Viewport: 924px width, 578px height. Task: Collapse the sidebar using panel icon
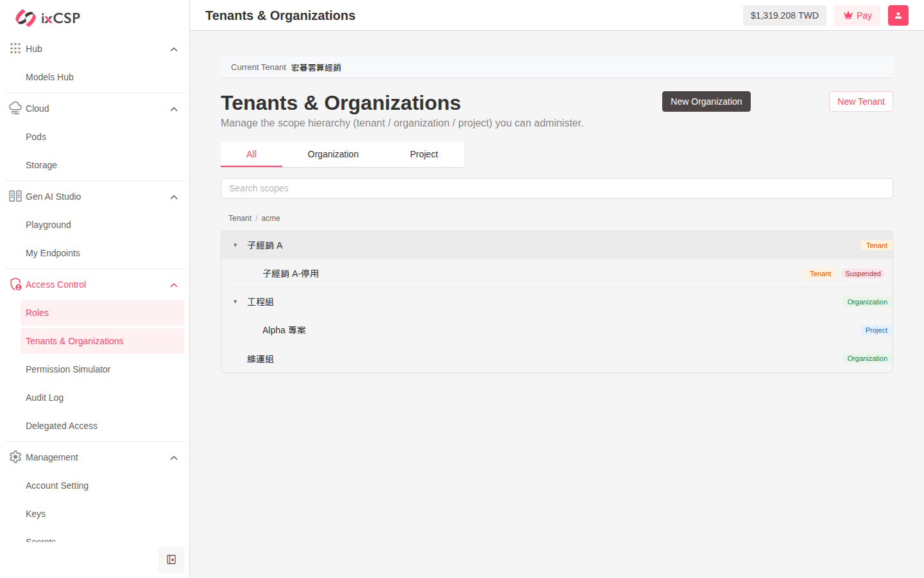pyautogui.click(x=171, y=560)
